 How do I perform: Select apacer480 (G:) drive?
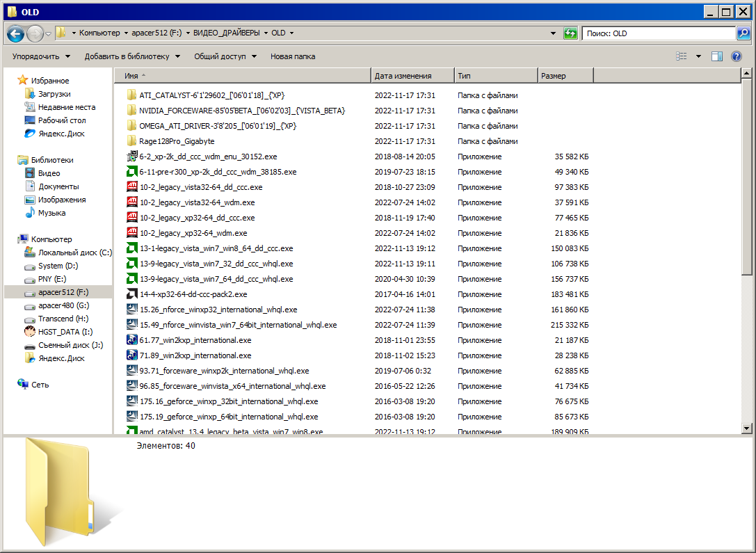coord(64,305)
